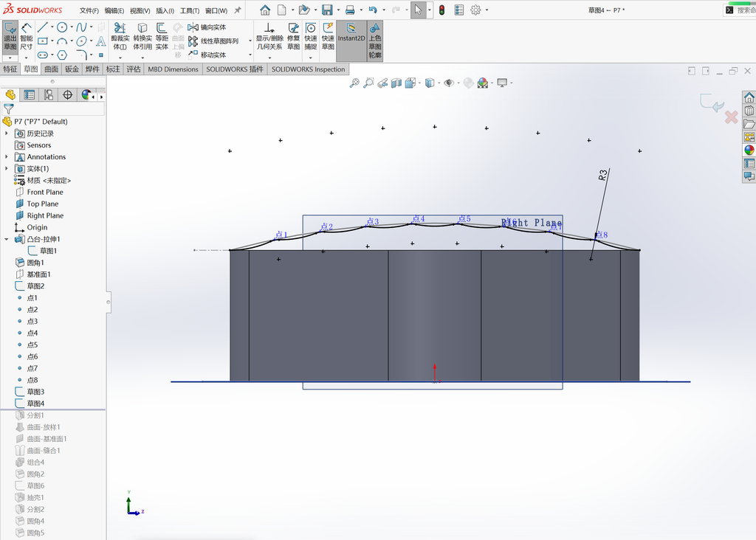This screenshot has width=756, height=540.
Task: Open the Appearances task pane tab
Action: point(749,150)
